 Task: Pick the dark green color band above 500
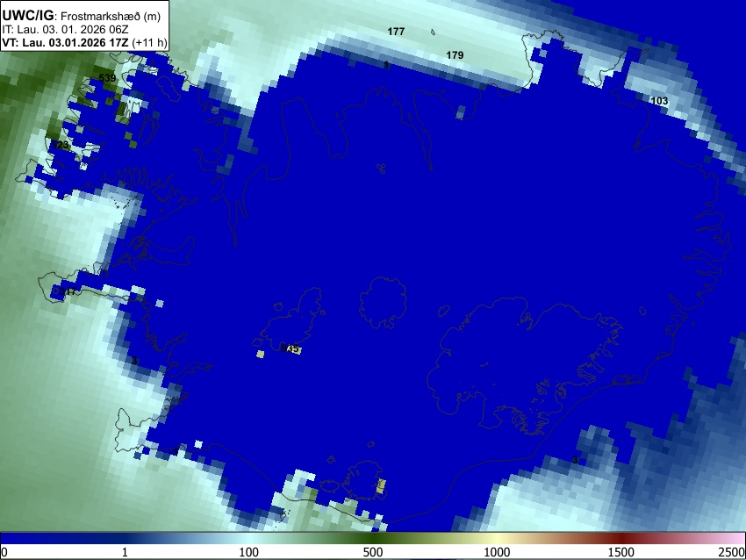(373, 539)
